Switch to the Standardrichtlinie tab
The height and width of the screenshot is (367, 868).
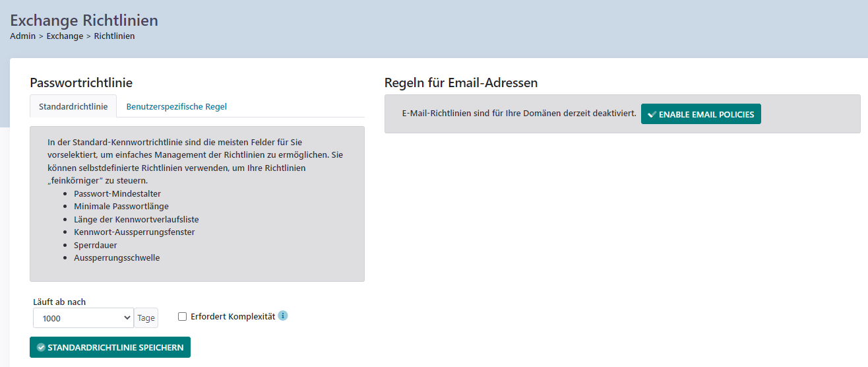73,106
